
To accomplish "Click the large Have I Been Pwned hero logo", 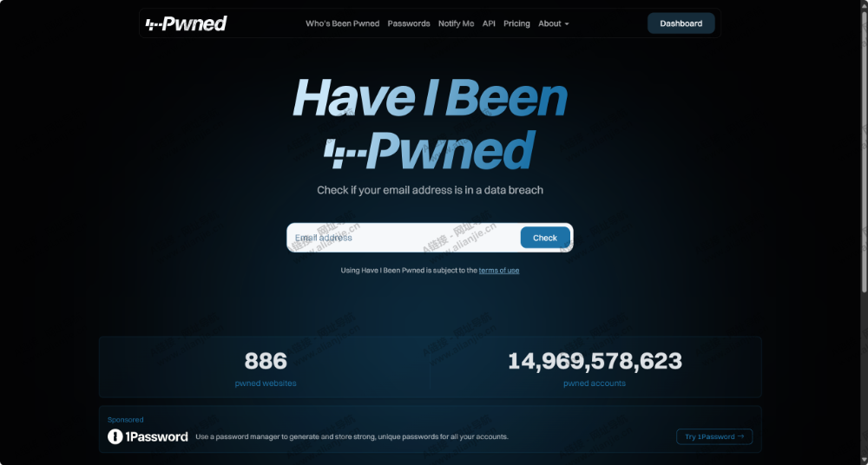I will (431, 123).
